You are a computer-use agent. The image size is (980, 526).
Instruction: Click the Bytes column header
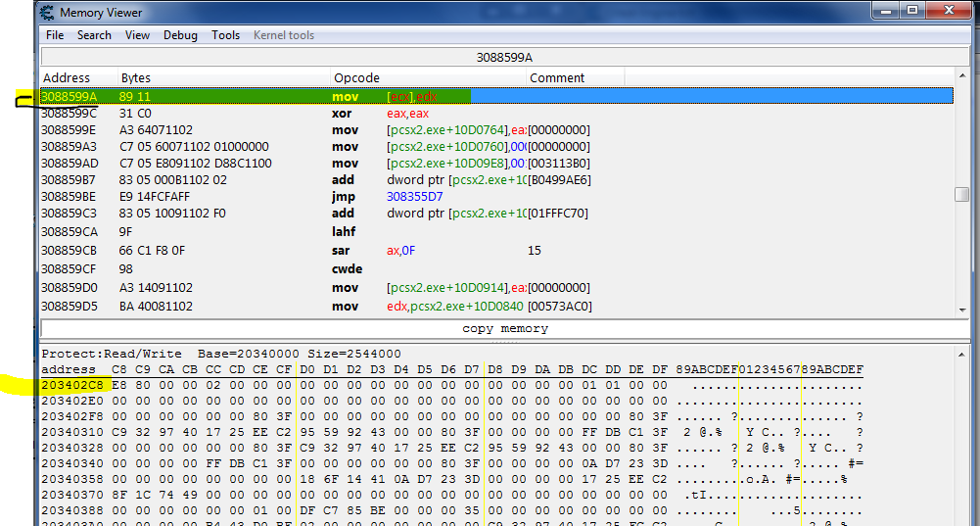point(137,78)
